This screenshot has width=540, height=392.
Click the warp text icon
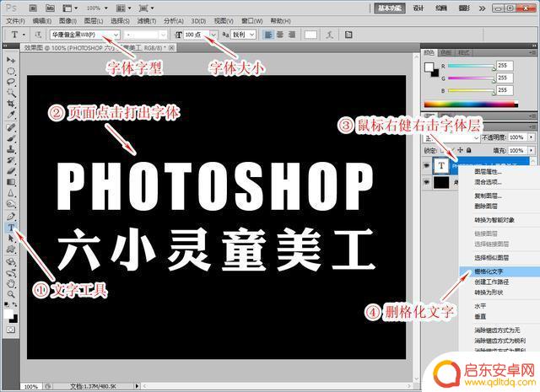[x=330, y=35]
